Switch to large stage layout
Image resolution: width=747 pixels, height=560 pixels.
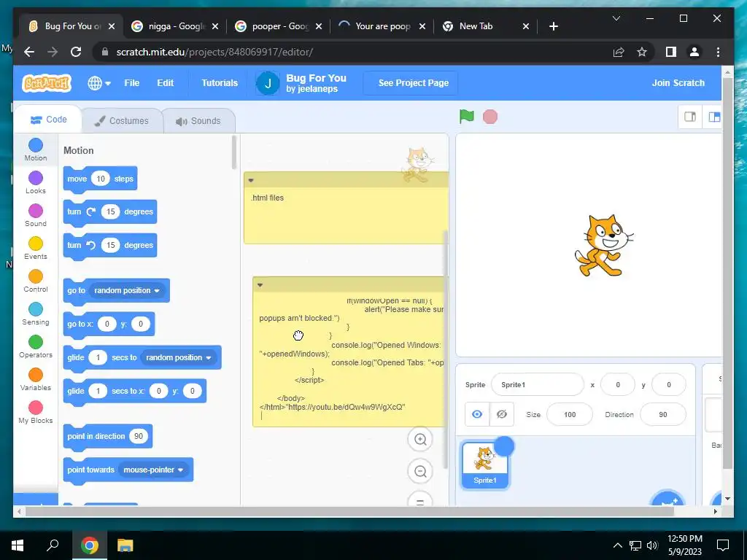point(713,117)
